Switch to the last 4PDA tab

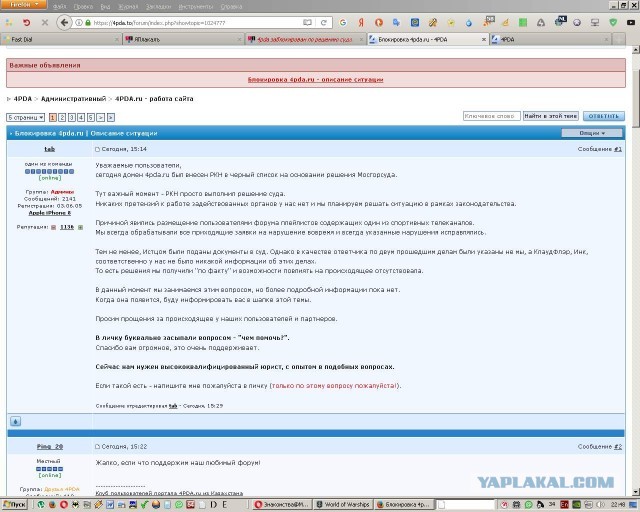pyautogui.click(x=551, y=39)
